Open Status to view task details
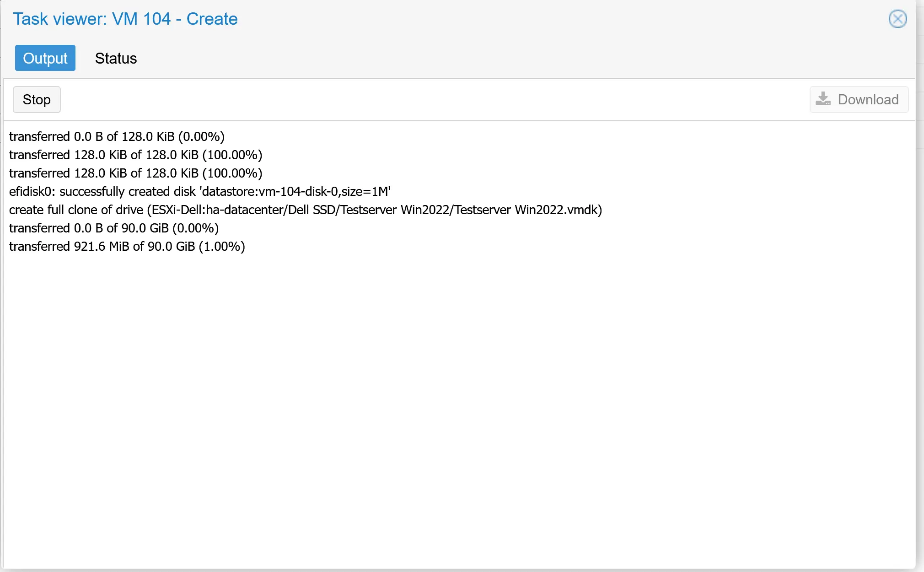The height and width of the screenshot is (572, 924). coord(116,58)
